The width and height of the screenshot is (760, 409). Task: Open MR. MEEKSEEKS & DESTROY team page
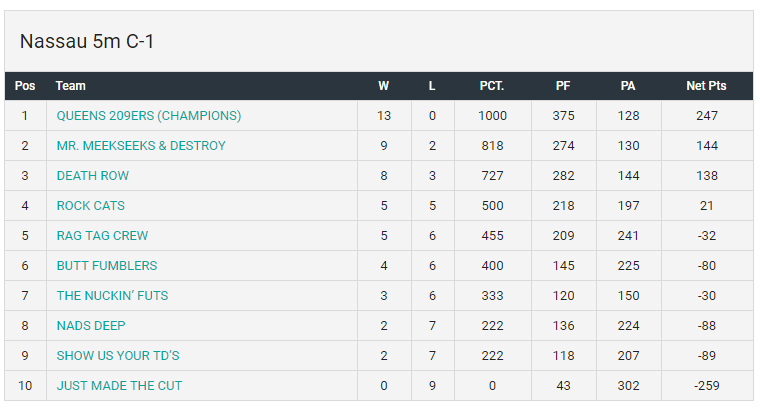tap(141, 146)
